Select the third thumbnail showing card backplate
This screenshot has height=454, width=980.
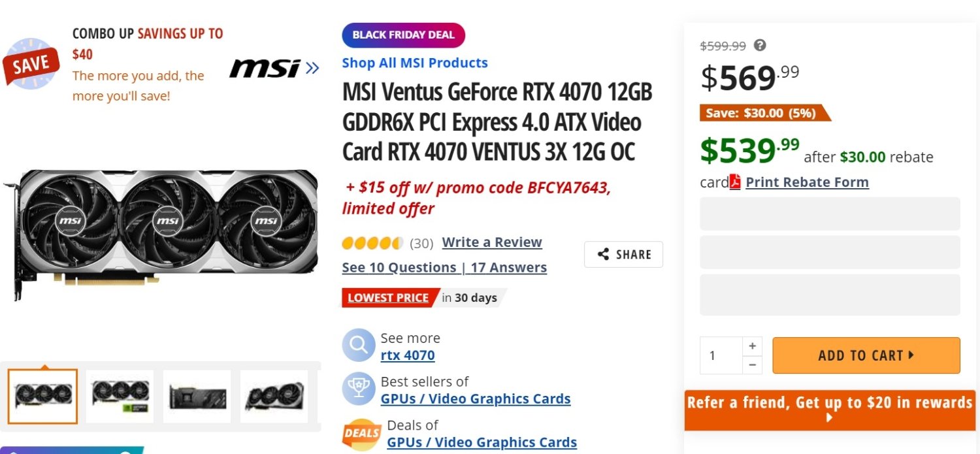[x=197, y=396]
